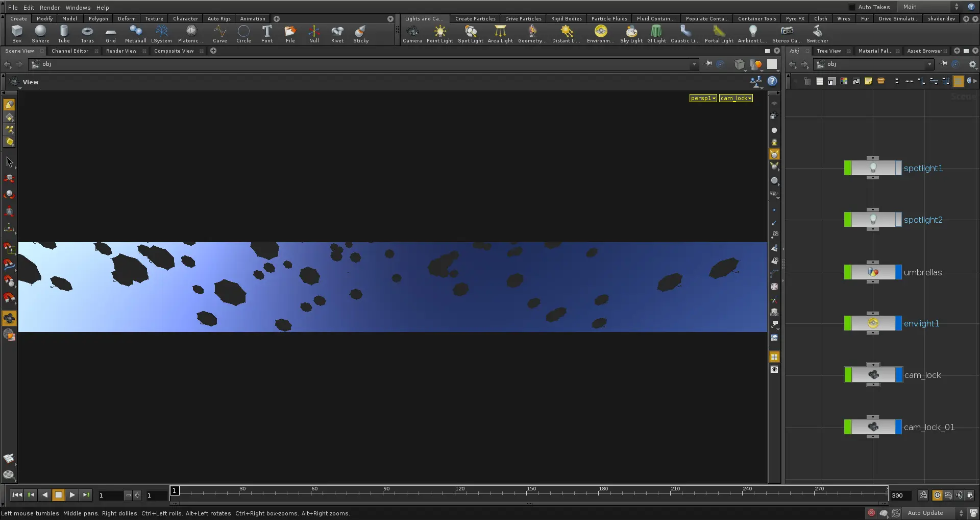
Task: Open the cam_lock camera dropdown
Action: [x=736, y=98]
